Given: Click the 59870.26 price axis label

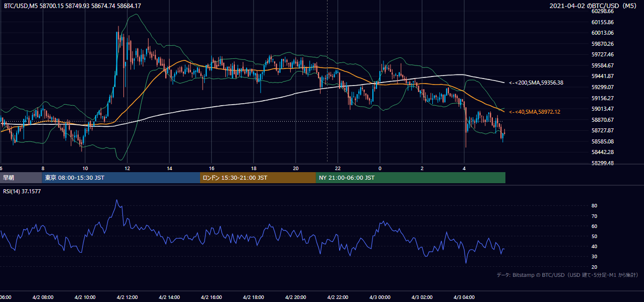Looking at the screenshot, I should (602, 44).
